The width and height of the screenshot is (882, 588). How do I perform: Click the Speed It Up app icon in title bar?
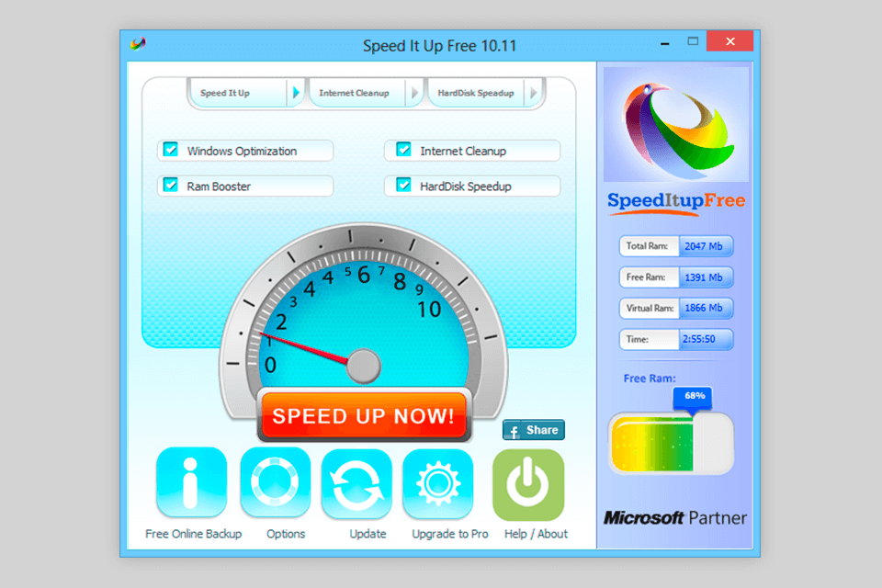(138, 44)
